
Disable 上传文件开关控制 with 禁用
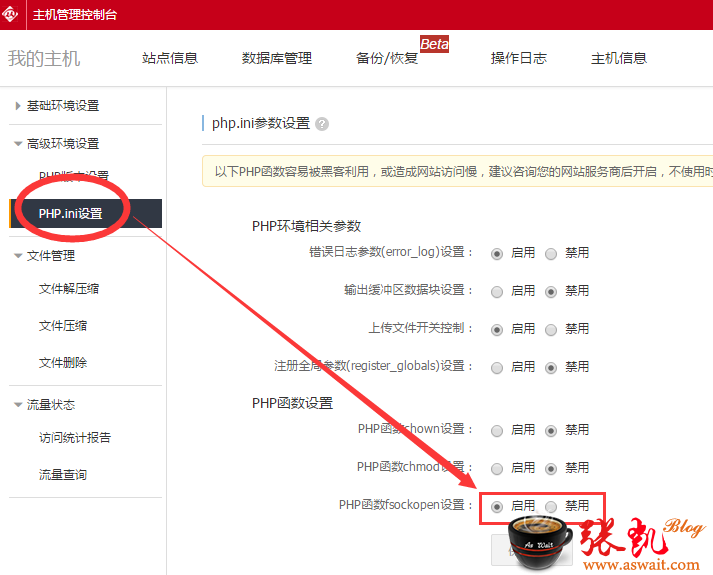[551, 329]
